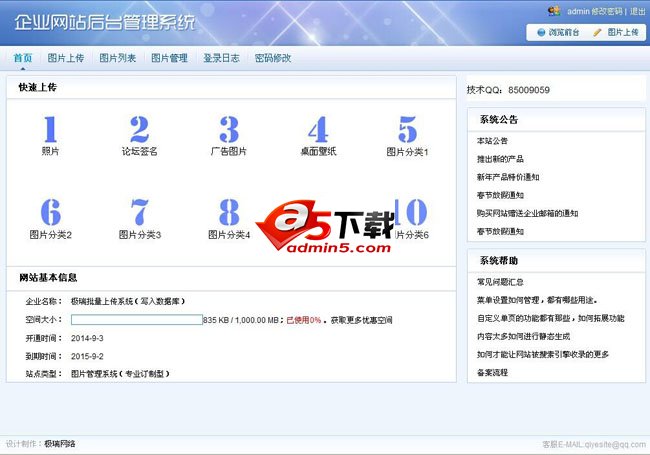
Task: Click the 浏览前台 globe button
Action: (558, 32)
